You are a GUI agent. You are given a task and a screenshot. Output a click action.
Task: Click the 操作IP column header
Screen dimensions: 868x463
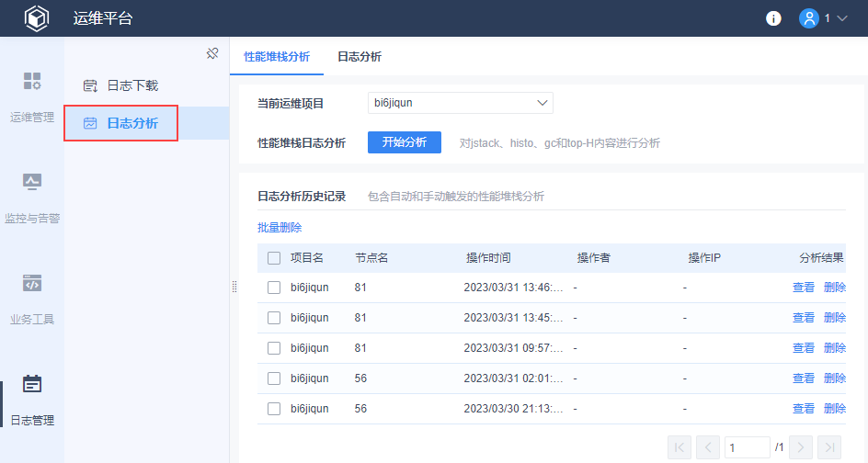click(x=704, y=258)
